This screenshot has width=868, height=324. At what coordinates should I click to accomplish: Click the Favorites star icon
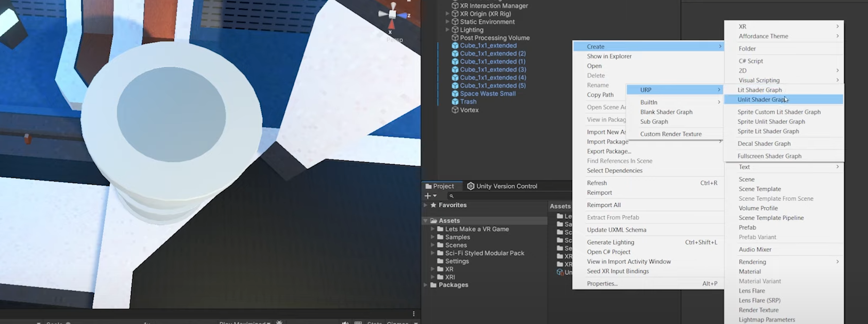point(433,205)
